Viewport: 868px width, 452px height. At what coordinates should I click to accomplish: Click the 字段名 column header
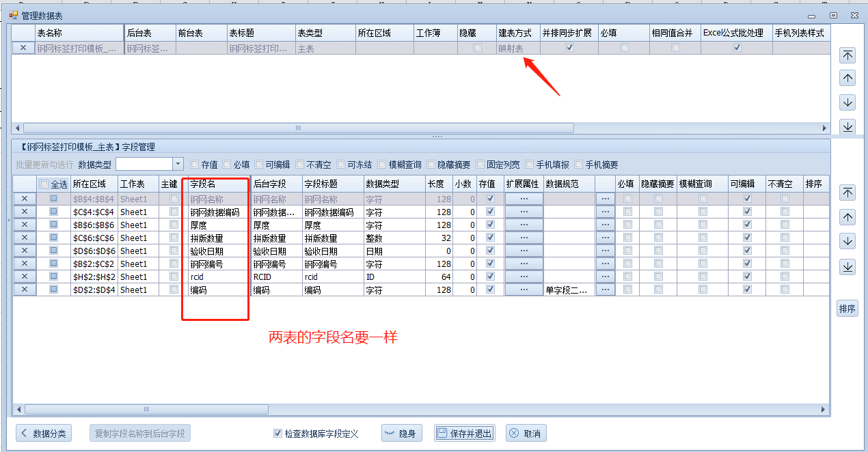point(215,184)
